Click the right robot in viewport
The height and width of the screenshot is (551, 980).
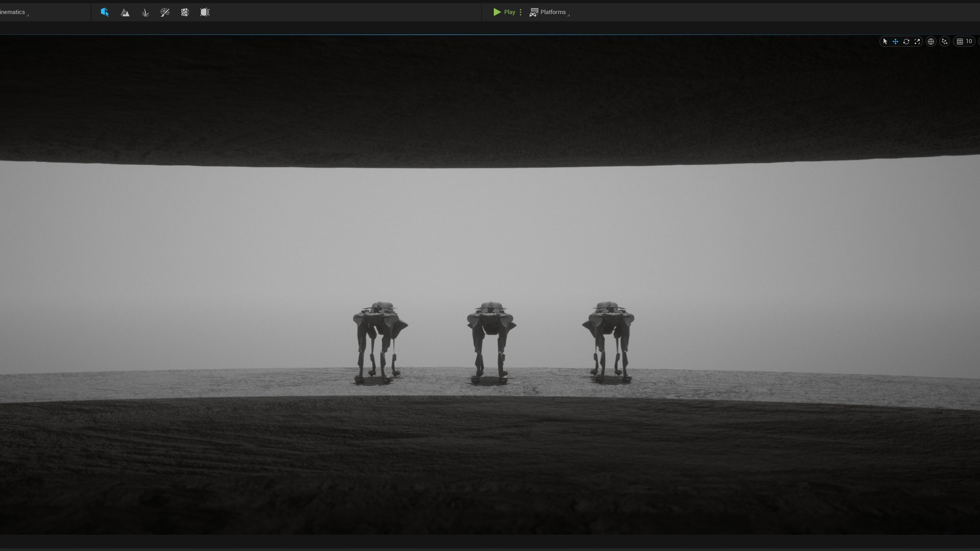coord(608,343)
